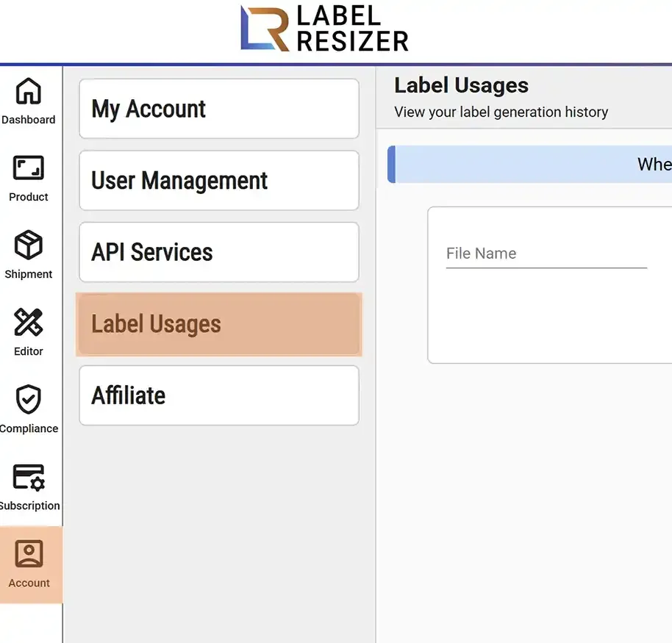Open User Management section
Viewport: 672px width, 643px height.
[219, 180]
